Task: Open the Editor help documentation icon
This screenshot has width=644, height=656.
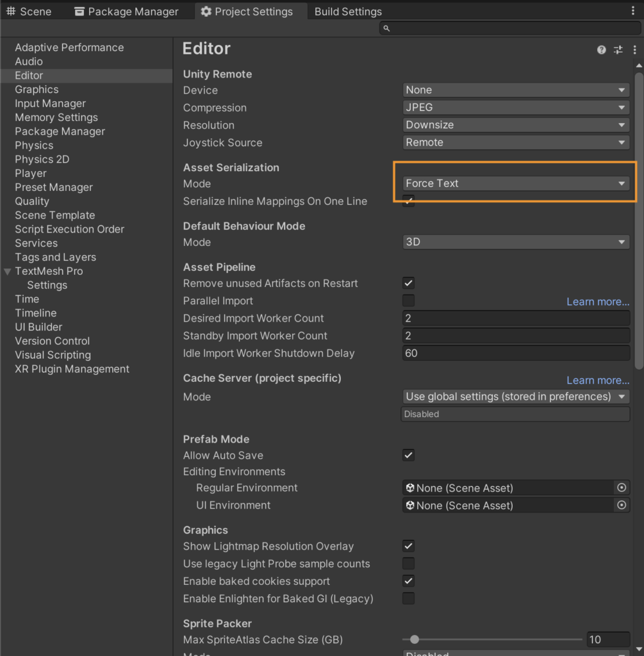Action: (x=601, y=50)
